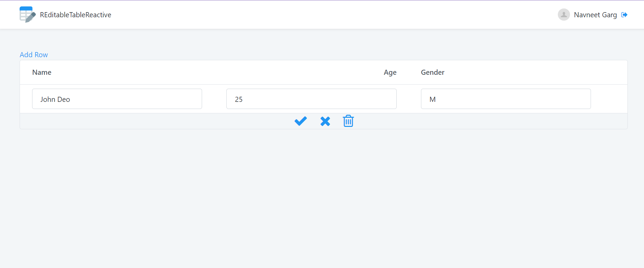This screenshot has height=268, width=644.
Task: Confirm row edit with checkmark icon
Action: click(x=300, y=121)
